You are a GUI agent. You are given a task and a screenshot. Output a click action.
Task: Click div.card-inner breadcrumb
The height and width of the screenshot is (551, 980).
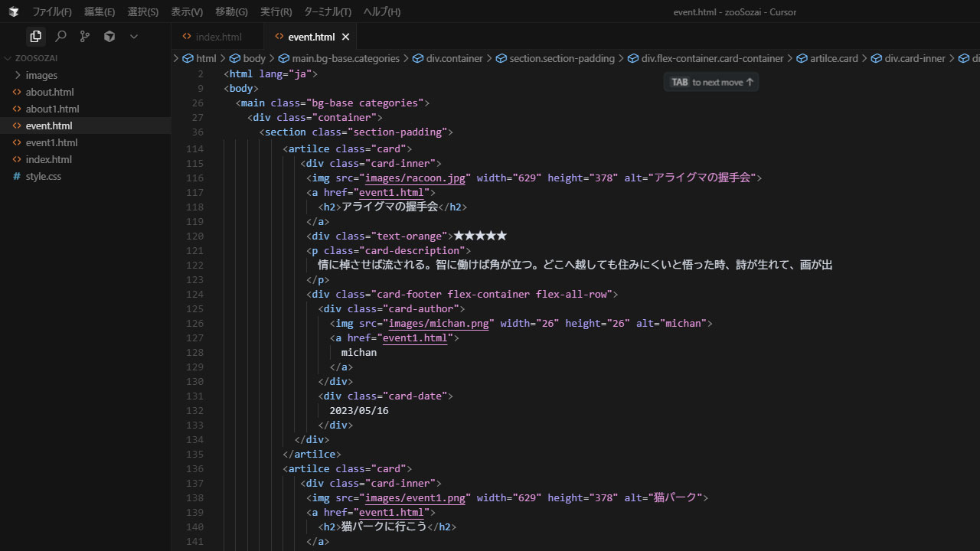pyautogui.click(x=909, y=58)
